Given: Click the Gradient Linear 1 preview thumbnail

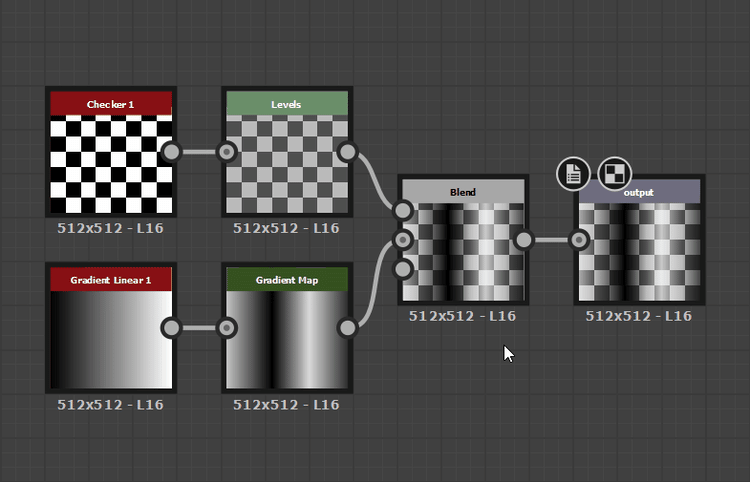Looking at the screenshot, I should tap(111, 340).
